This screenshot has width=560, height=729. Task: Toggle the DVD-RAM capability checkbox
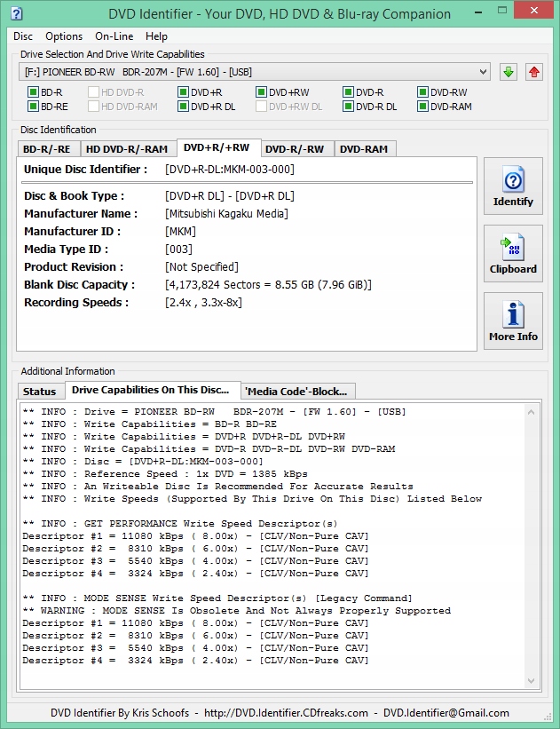[422, 107]
